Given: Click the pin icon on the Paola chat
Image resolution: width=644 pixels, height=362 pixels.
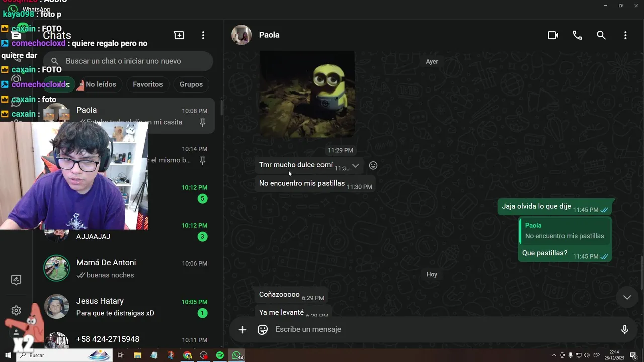Looking at the screenshot, I should pyautogui.click(x=202, y=122).
